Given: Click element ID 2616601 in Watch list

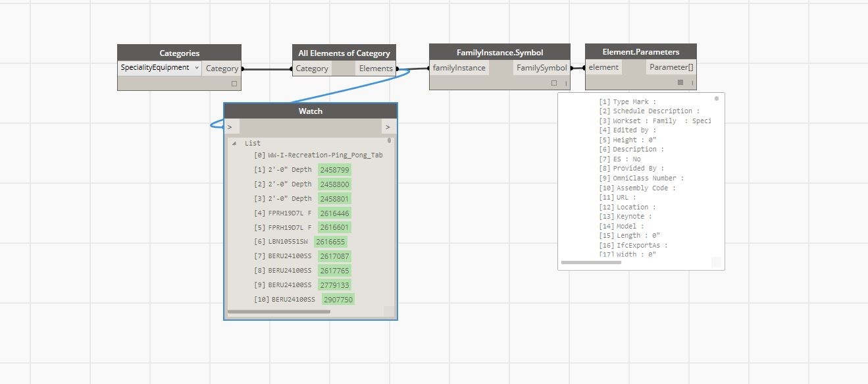Looking at the screenshot, I should point(334,227).
